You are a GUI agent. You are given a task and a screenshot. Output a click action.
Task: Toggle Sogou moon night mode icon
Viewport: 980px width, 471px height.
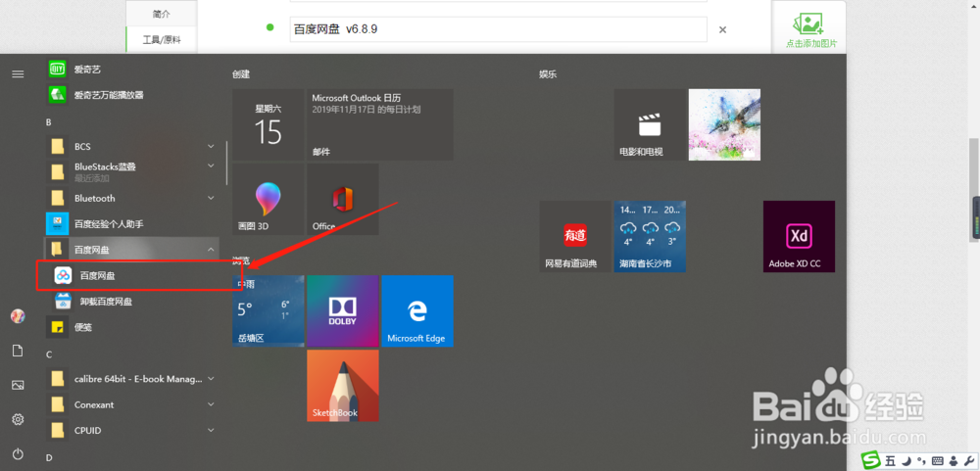click(x=905, y=461)
